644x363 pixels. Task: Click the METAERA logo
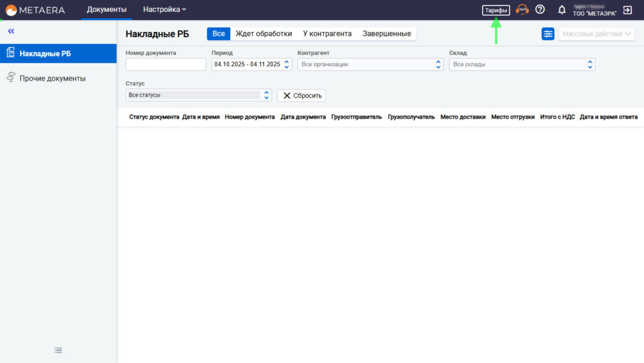click(35, 9)
